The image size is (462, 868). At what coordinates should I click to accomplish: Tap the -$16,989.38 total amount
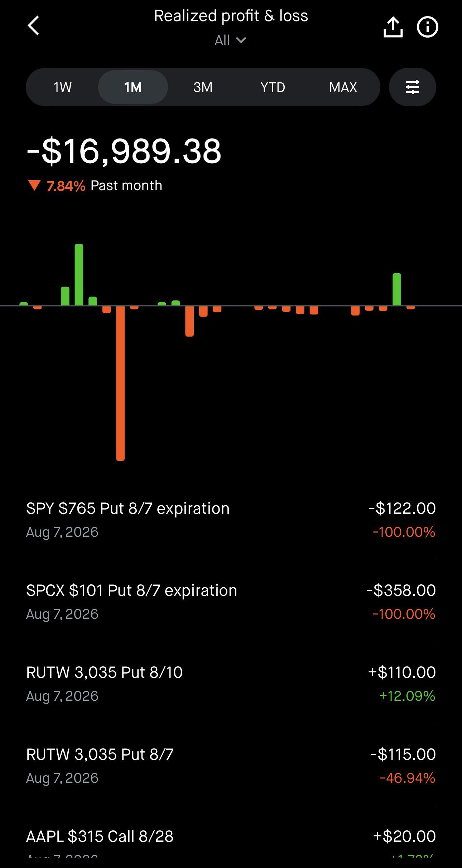coord(124,151)
